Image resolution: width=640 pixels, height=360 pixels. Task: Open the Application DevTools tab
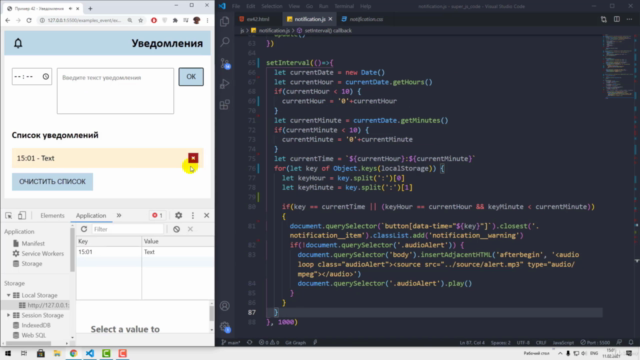91,216
